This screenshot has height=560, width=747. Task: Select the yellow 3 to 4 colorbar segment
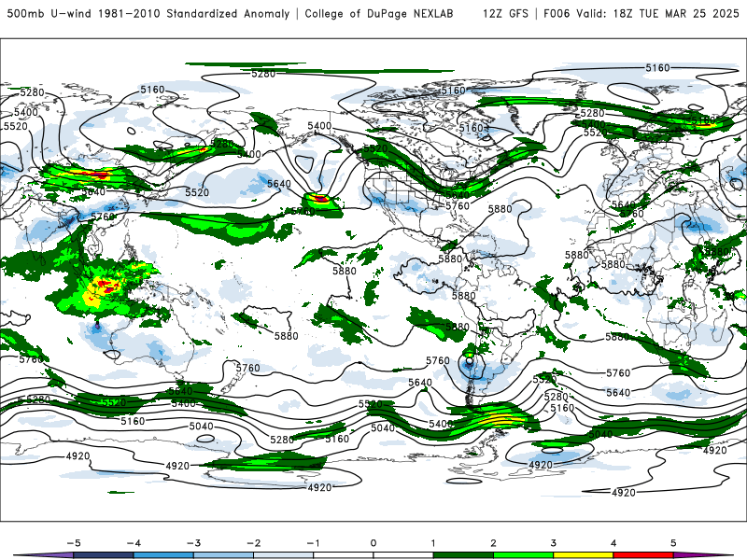coord(583,555)
